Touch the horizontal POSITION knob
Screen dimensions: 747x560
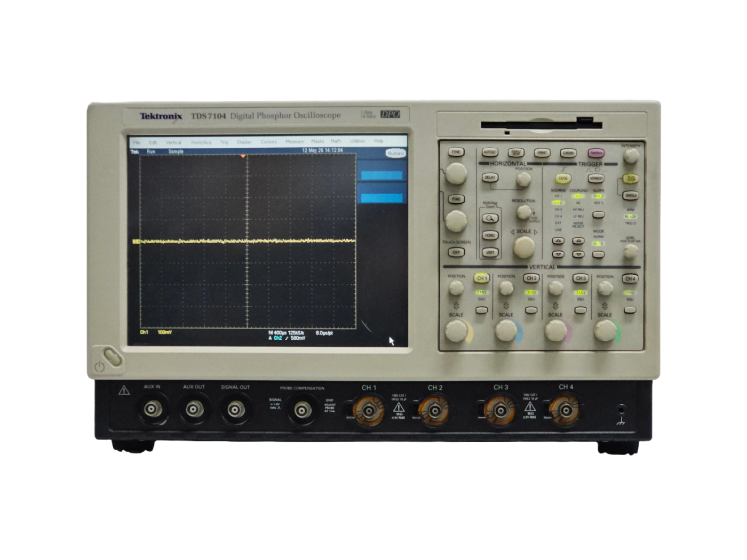[x=523, y=180]
